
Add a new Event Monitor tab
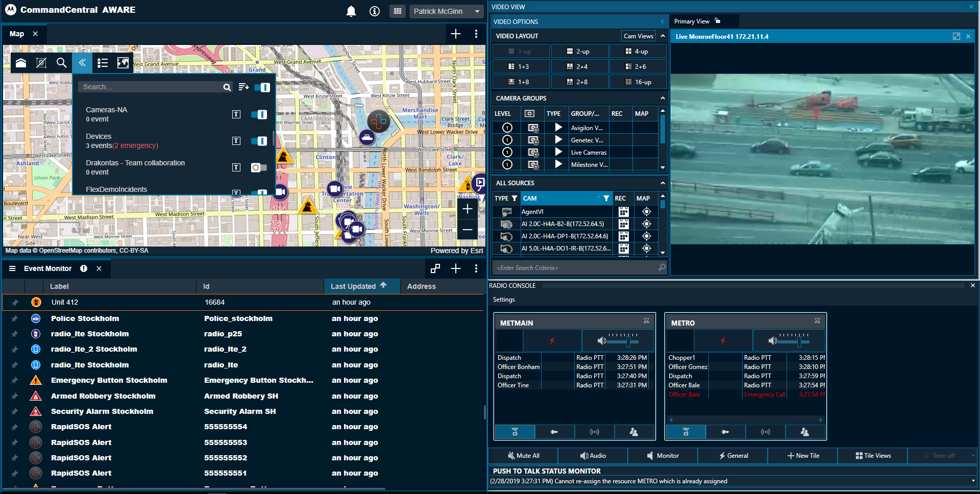click(456, 268)
